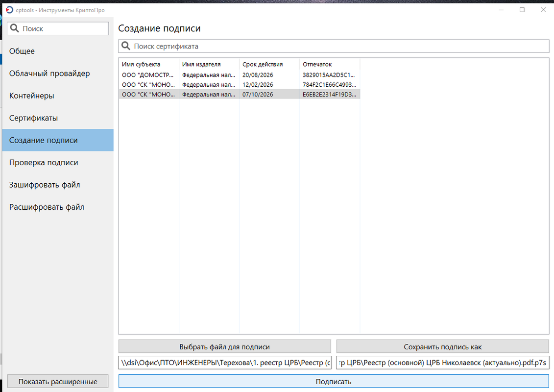Click issuer cell in the ДОМОСТР row
The height and width of the screenshot is (392, 554).
(x=209, y=75)
